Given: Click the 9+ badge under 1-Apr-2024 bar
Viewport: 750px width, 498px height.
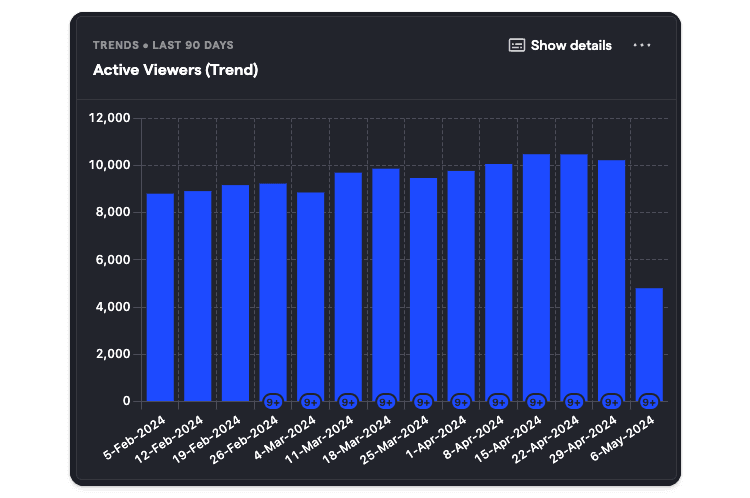Looking at the screenshot, I should coord(461,402).
